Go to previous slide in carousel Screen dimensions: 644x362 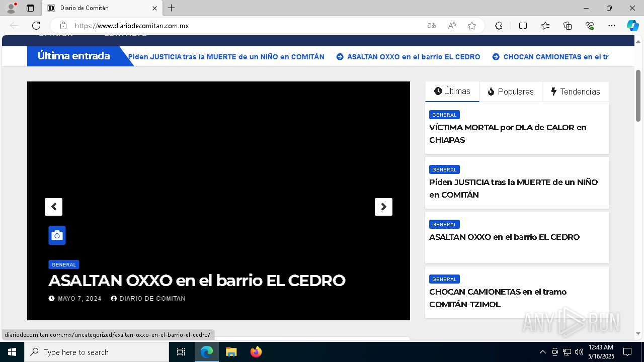coord(53,207)
